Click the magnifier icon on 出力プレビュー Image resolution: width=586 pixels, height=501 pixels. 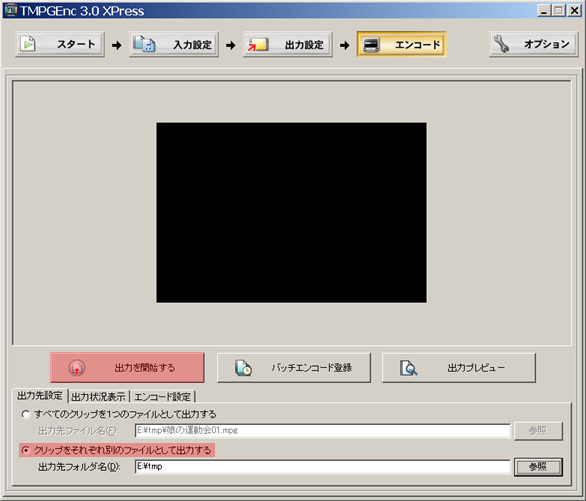click(x=408, y=368)
